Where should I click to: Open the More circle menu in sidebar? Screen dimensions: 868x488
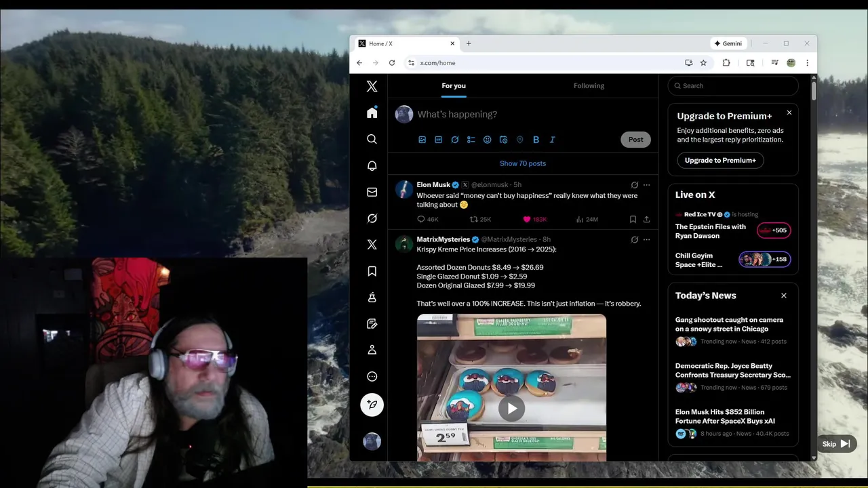(x=372, y=376)
